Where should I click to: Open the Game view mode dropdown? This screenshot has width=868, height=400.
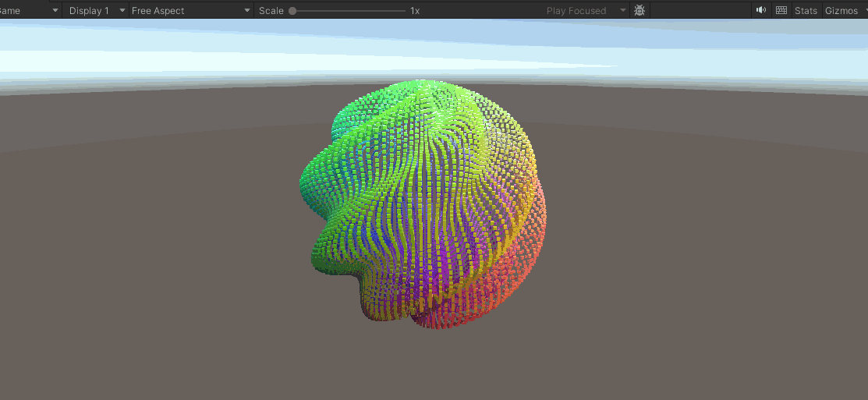click(x=29, y=10)
